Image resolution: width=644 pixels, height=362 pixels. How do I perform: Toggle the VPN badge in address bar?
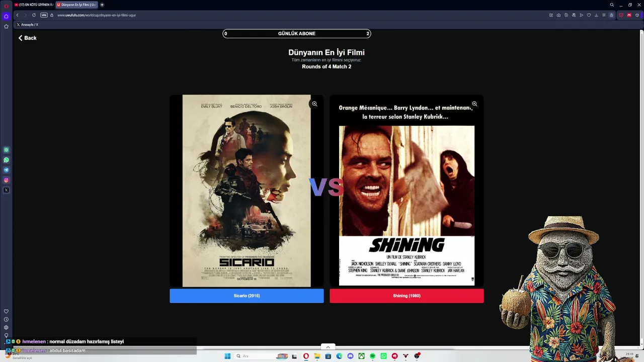pyautogui.click(x=44, y=15)
